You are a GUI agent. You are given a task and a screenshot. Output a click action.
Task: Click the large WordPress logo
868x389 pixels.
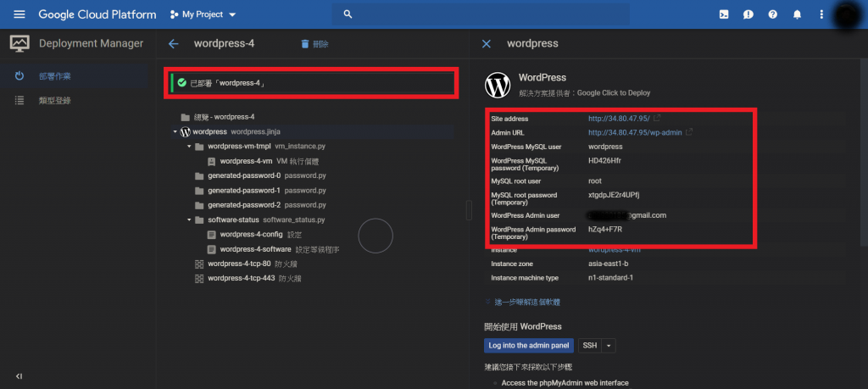[498, 86]
